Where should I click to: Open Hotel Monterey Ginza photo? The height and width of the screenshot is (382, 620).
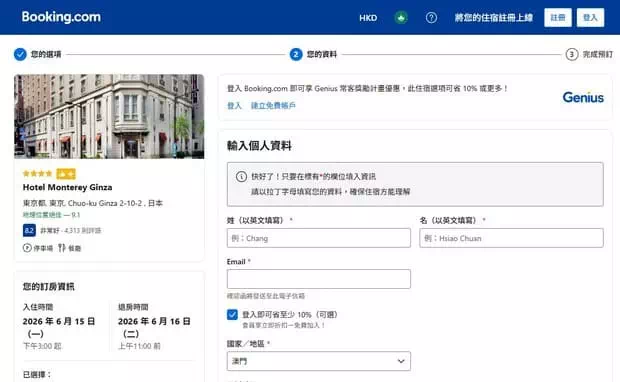pyautogui.click(x=109, y=116)
